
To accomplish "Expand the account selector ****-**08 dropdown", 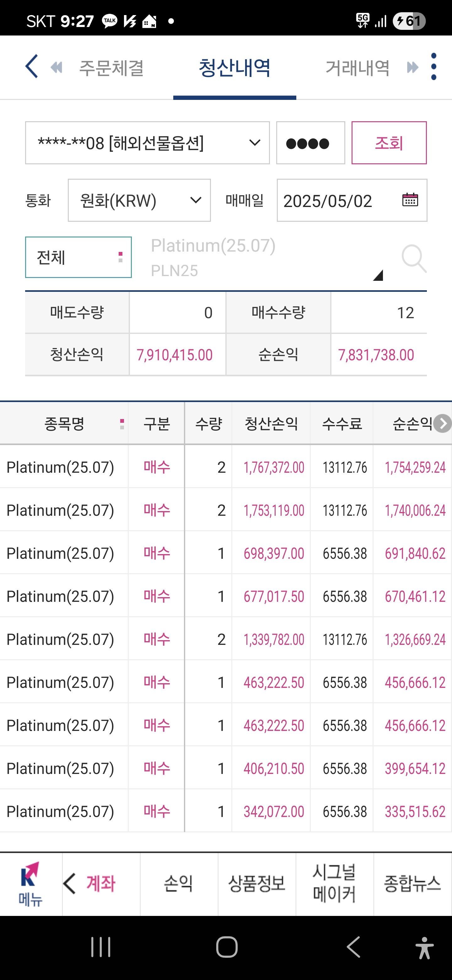I will [x=148, y=143].
